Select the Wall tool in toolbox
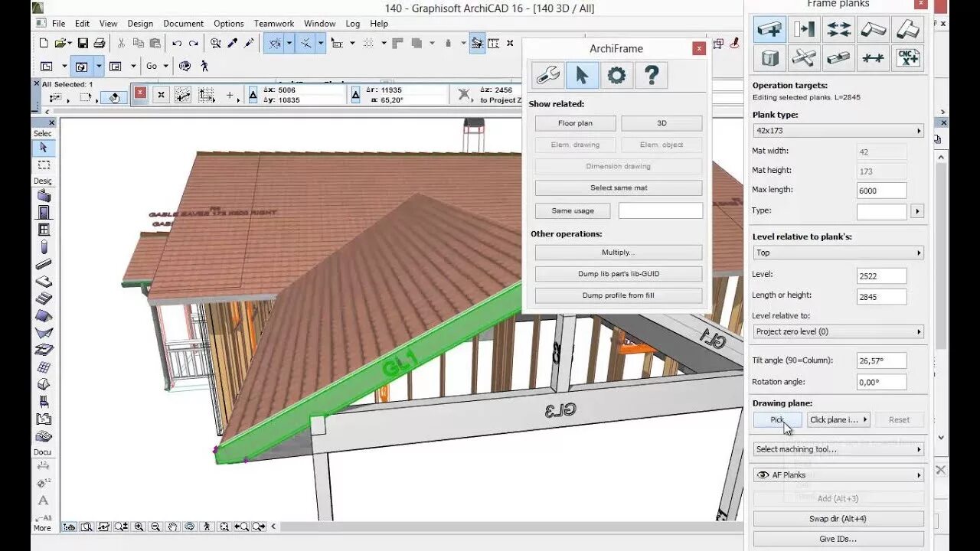 pos(44,195)
